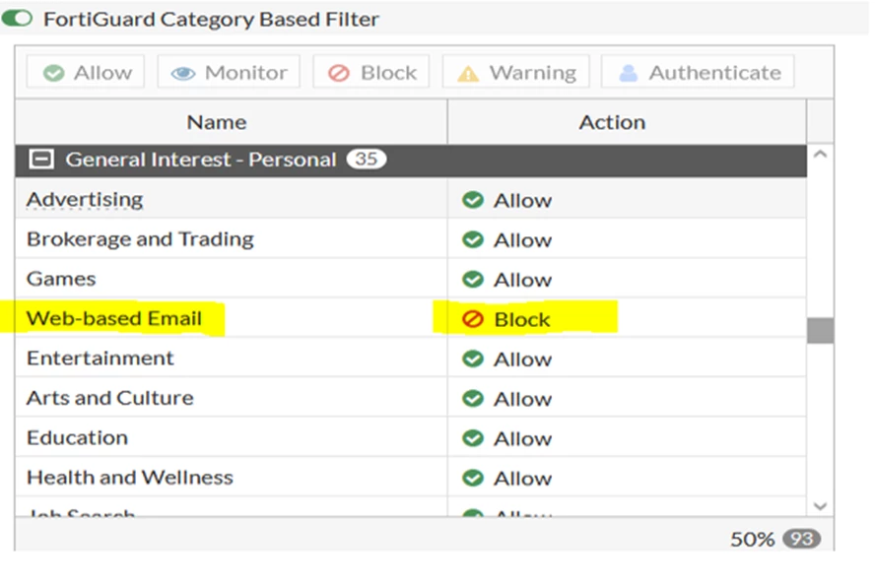Click the gray scrollbar thumb

tap(820, 330)
